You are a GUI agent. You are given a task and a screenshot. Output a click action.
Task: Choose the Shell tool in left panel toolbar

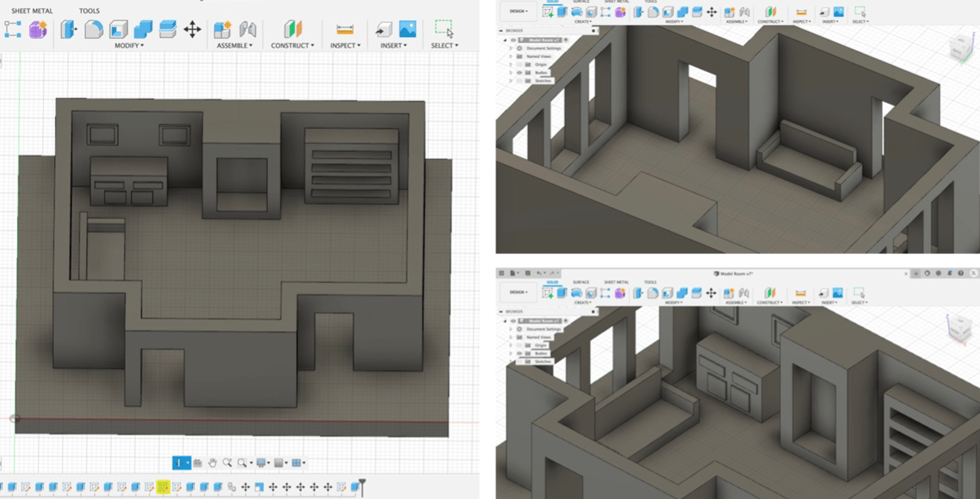(x=119, y=29)
